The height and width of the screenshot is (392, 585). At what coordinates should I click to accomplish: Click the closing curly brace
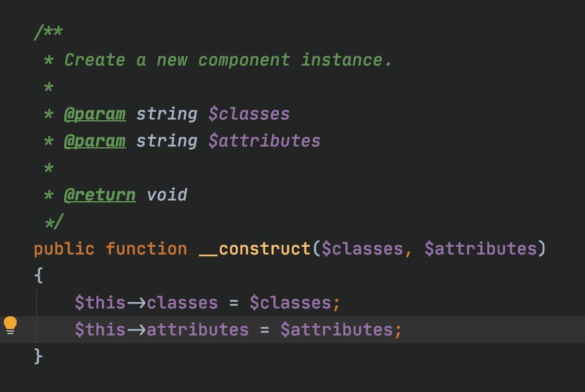pyautogui.click(x=38, y=356)
